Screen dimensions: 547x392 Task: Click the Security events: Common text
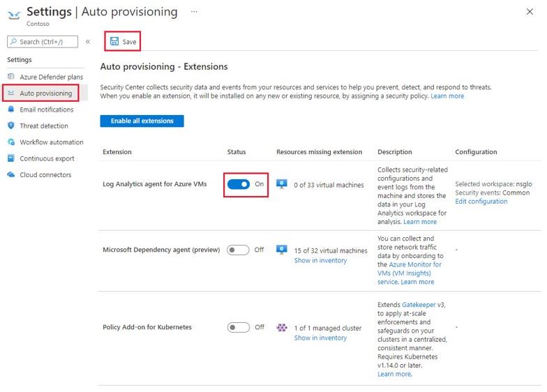tap(493, 193)
